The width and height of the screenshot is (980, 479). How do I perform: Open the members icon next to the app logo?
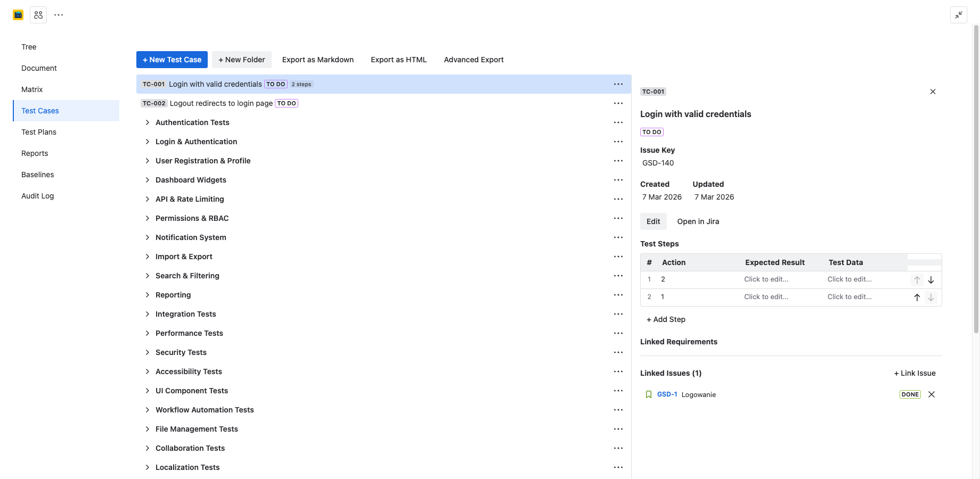(38, 14)
